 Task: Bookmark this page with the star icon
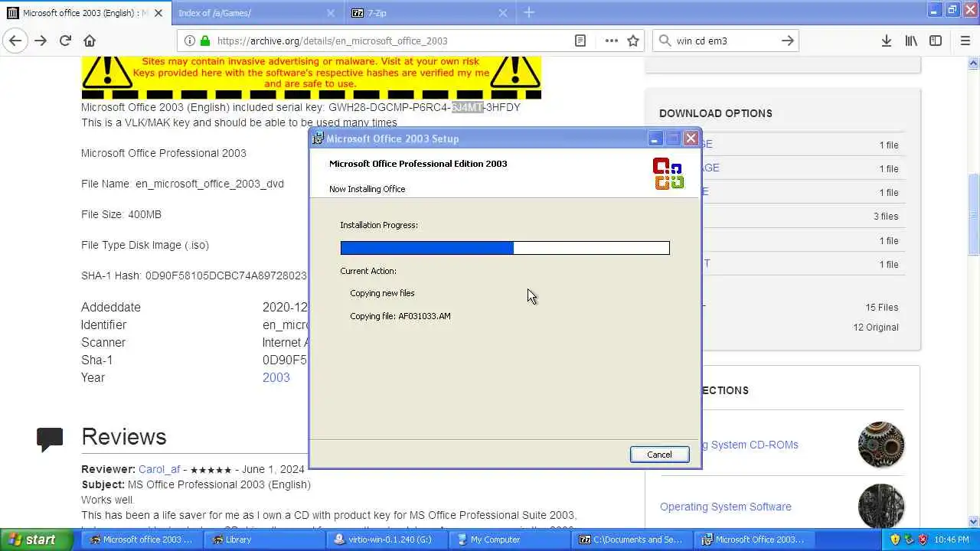(633, 41)
